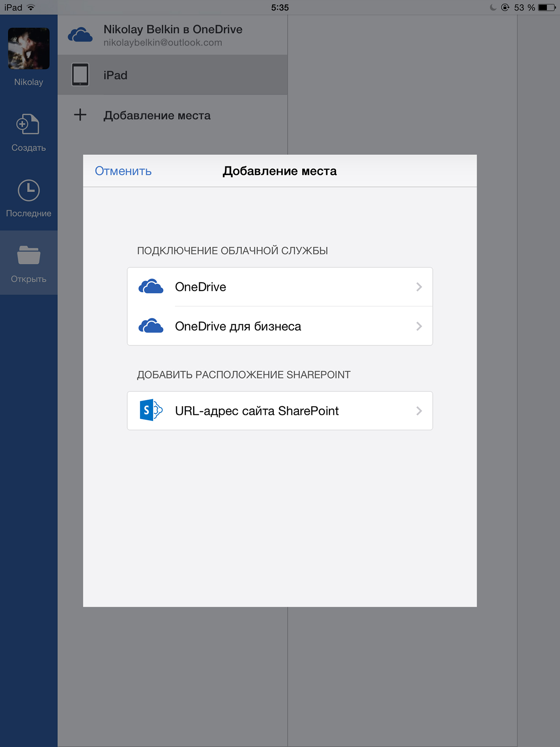Select URL-адрес сайта SharePoint option

[280, 411]
